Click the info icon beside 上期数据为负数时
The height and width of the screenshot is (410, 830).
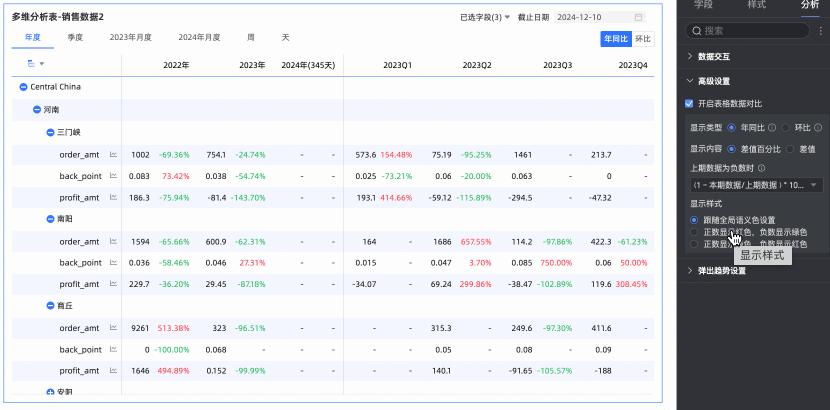pyautogui.click(x=762, y=168)
